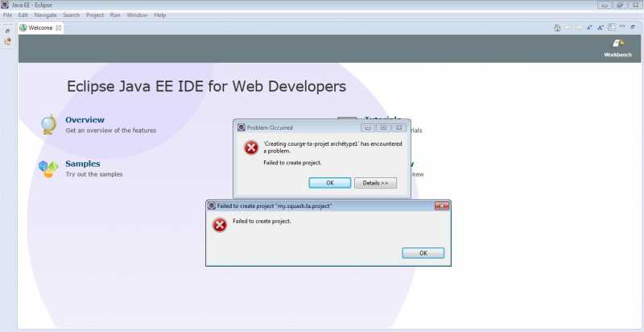This screenshot has width=644, height=332.
Task: Close the Failed to create project dialog
Action: pyautogui.click(x=440, y=206)
